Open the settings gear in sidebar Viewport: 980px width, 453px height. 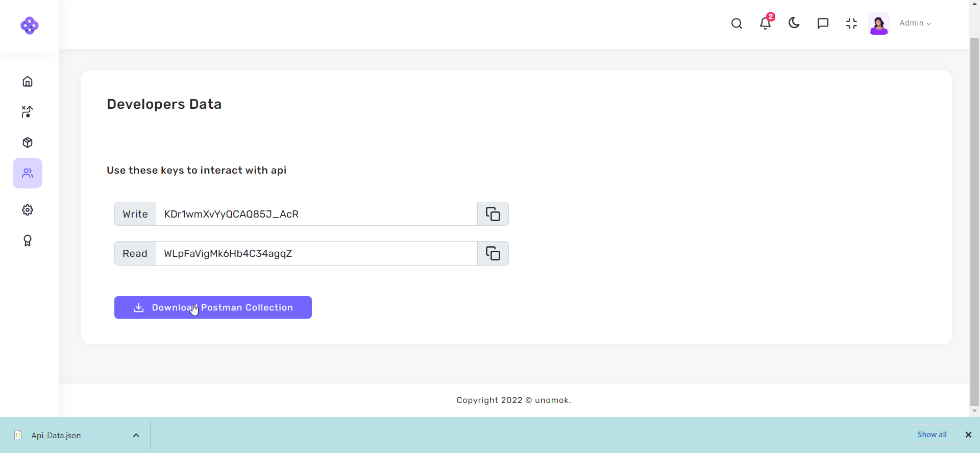coord(28,210)
